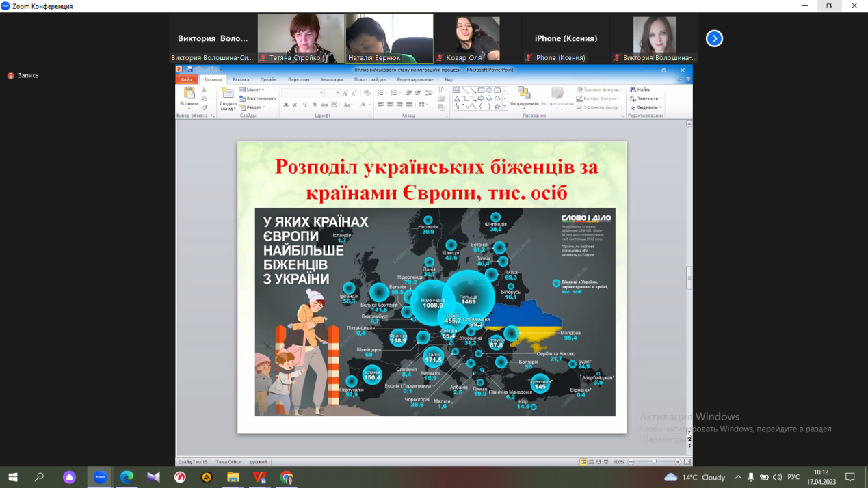
Task: Click the zoom slider in status bar
Action: pos(654,462)
